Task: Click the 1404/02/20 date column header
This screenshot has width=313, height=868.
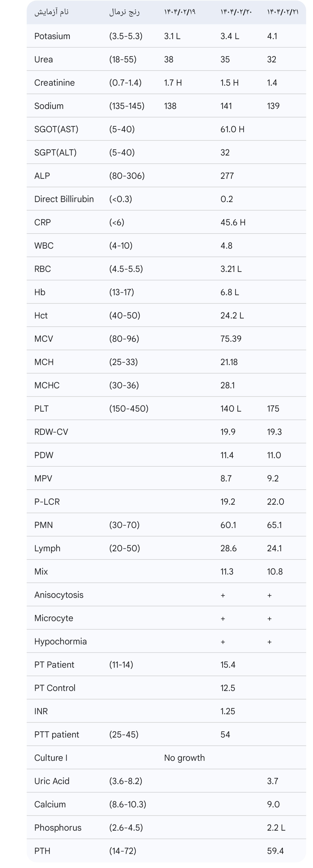Action: point(236,12)
